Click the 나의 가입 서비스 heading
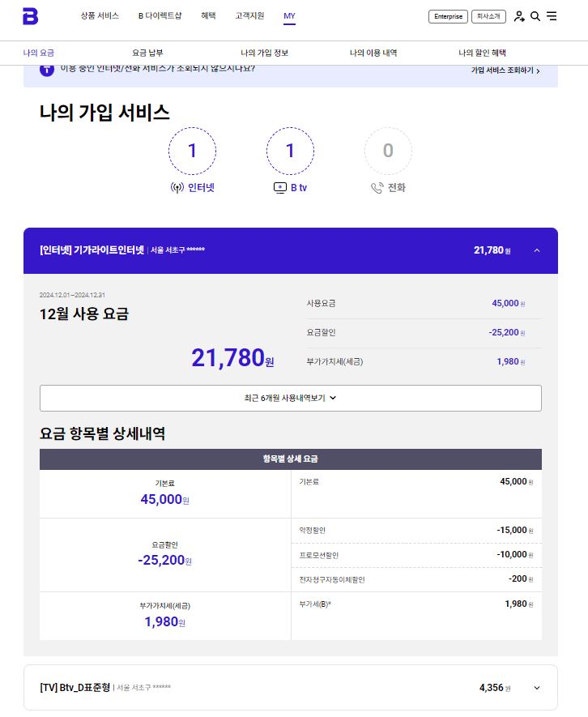The width and height of the screenshot is (588, 717). [x=104, y=112]
